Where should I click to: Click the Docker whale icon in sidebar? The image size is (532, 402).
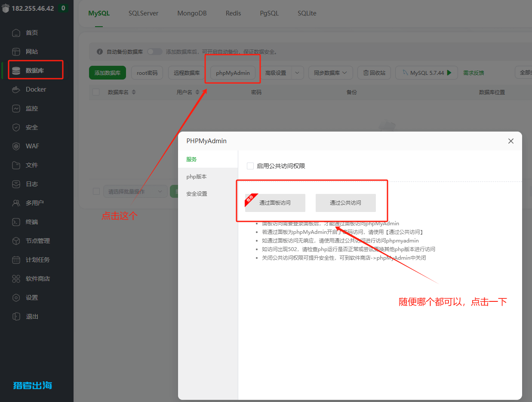[16, 89]
